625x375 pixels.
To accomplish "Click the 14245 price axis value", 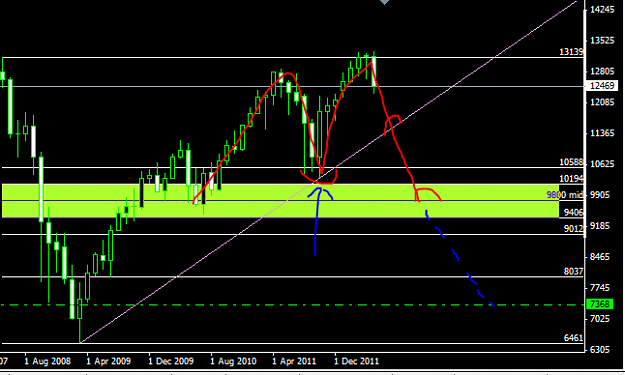I will pos(602,10).
